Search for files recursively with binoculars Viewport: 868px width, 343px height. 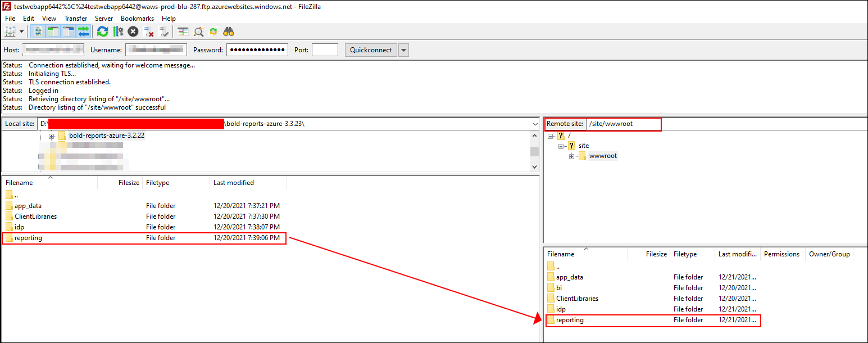tap(228, 31)
